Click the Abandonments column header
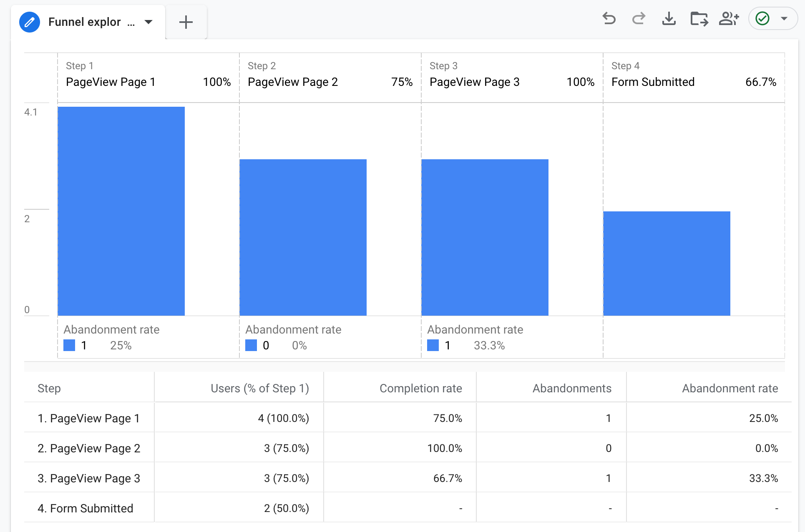 pyautogui.click(x=572, y=388)
